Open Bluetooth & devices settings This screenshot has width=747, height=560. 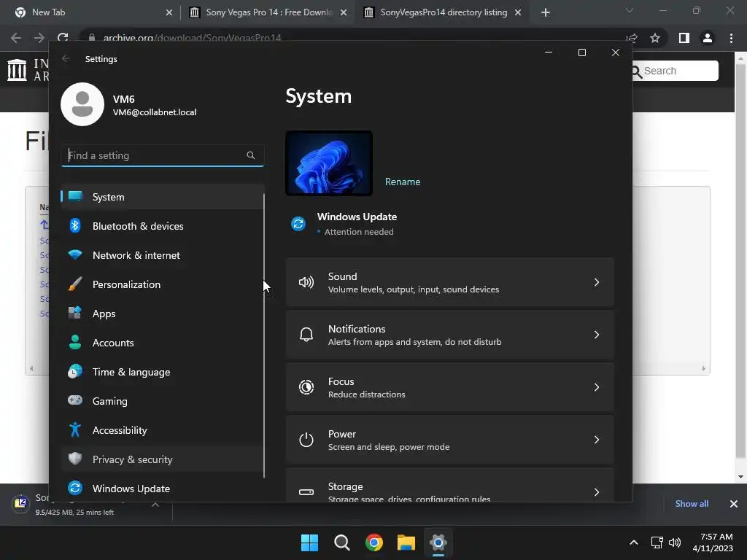click(x=162, y=226)
